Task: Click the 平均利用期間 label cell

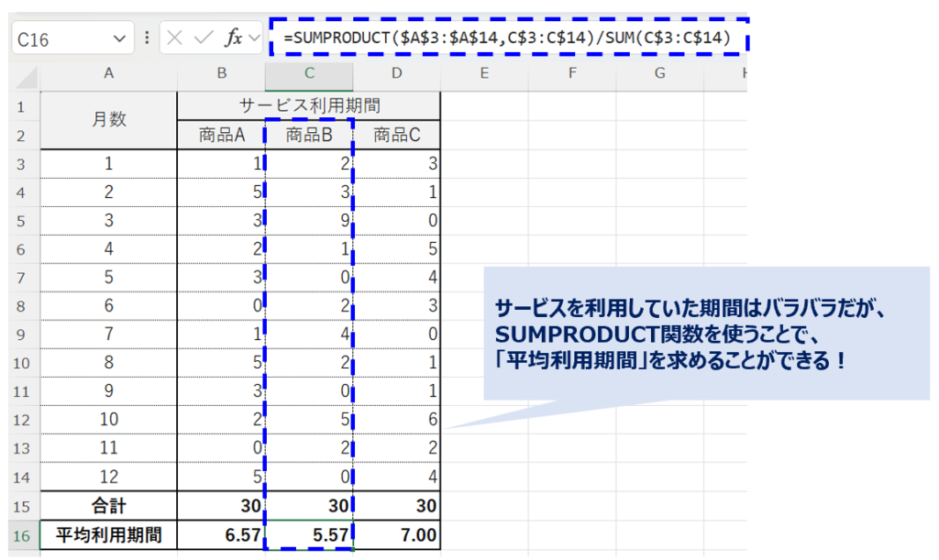Action: pos(108,535)
